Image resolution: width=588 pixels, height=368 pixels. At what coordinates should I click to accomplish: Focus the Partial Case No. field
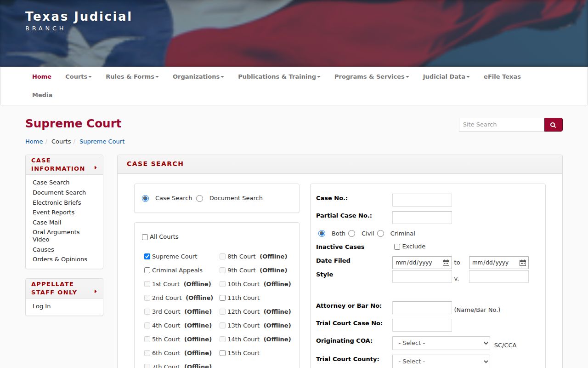[422, 218]
